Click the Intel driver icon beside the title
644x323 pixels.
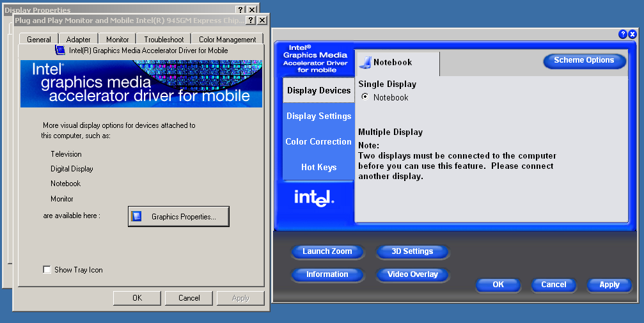click(x=60, y=50)
